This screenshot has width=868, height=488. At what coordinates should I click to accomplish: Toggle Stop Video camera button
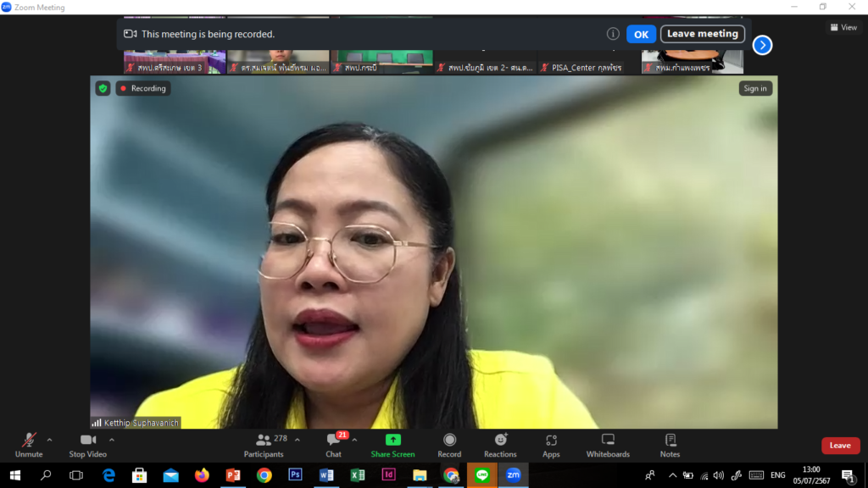[87, 445]
